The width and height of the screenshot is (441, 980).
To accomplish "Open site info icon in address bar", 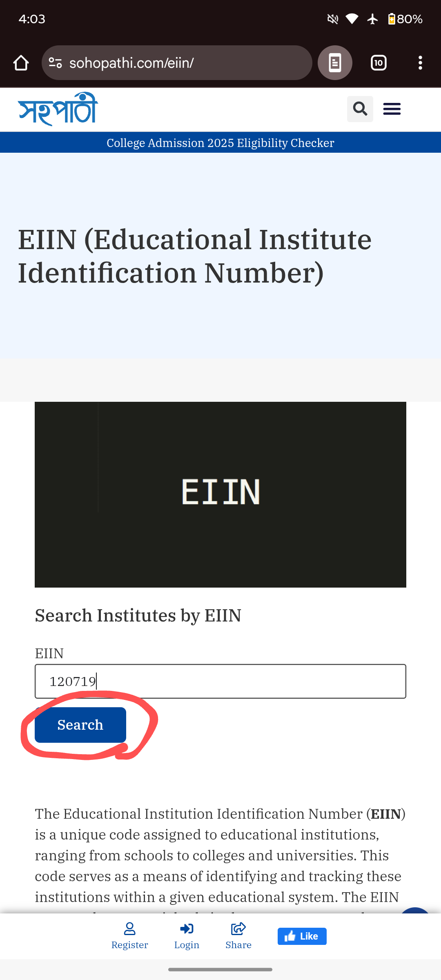I will pyautogui.click(x=56, y=63).
